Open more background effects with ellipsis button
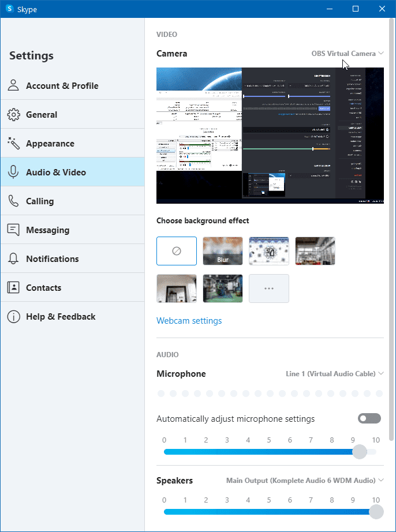The width and height of the screenshot is (396, 532). [269, 289]
